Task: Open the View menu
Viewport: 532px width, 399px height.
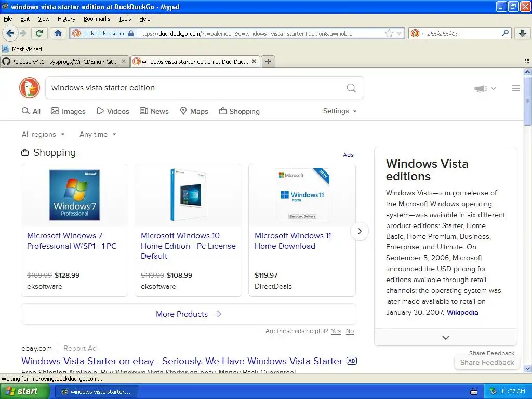Action: pyautogui.click(x=44, y=19)
